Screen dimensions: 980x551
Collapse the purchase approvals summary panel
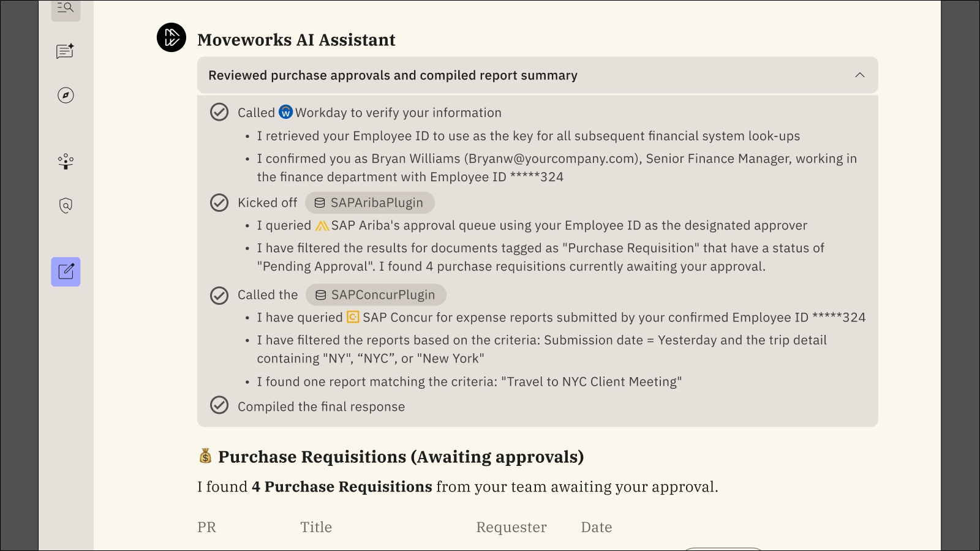[861, 75]
